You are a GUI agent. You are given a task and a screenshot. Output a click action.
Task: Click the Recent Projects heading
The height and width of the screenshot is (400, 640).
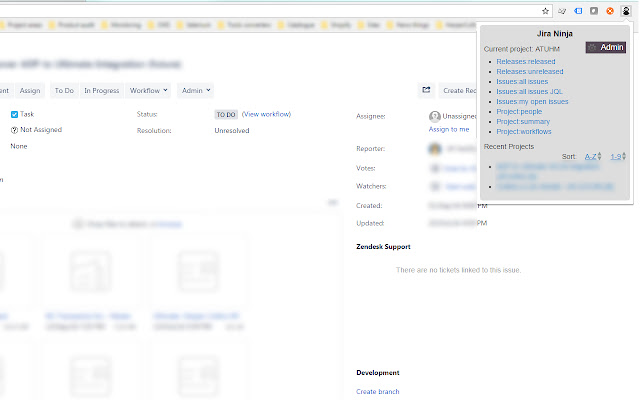pyautogui.click(x=509, y=147)
